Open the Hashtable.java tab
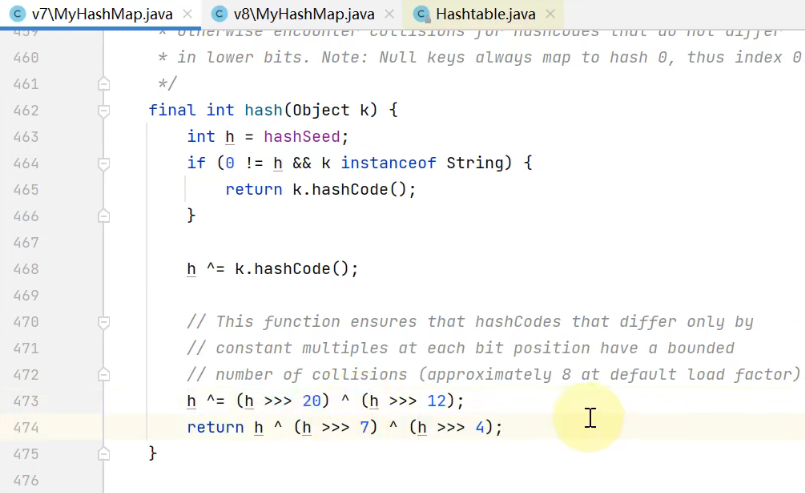Screen dimensions: 805x493 click(485, 14)
